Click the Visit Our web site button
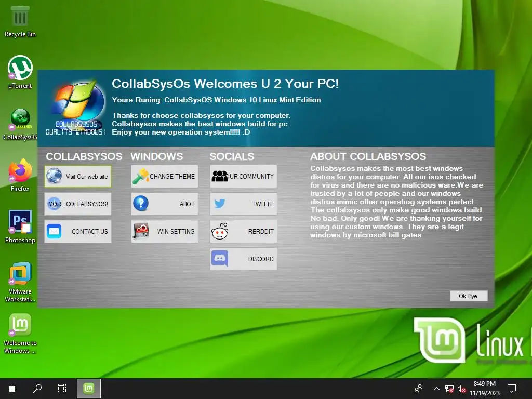Screen dimensions: 532x399 (78, 177)
